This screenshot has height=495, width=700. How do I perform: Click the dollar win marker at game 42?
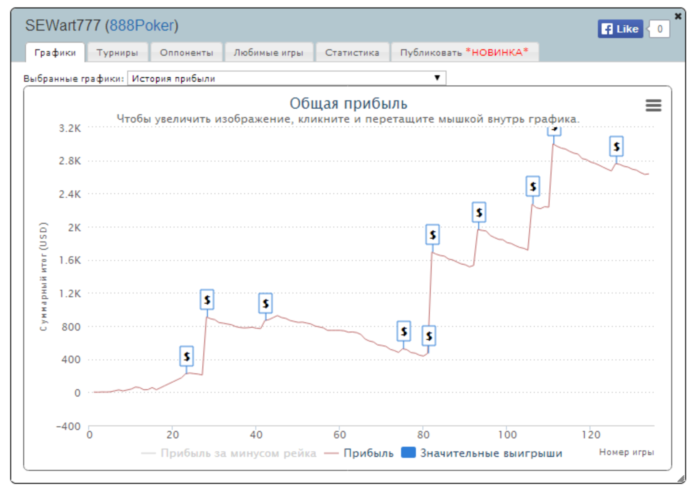click(x=266, y=304)
